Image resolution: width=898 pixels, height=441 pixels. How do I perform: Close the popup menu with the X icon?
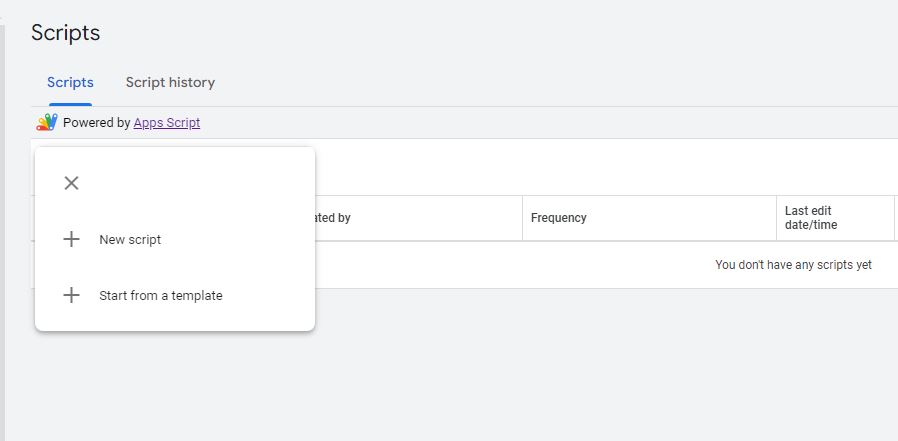point(72,183)
